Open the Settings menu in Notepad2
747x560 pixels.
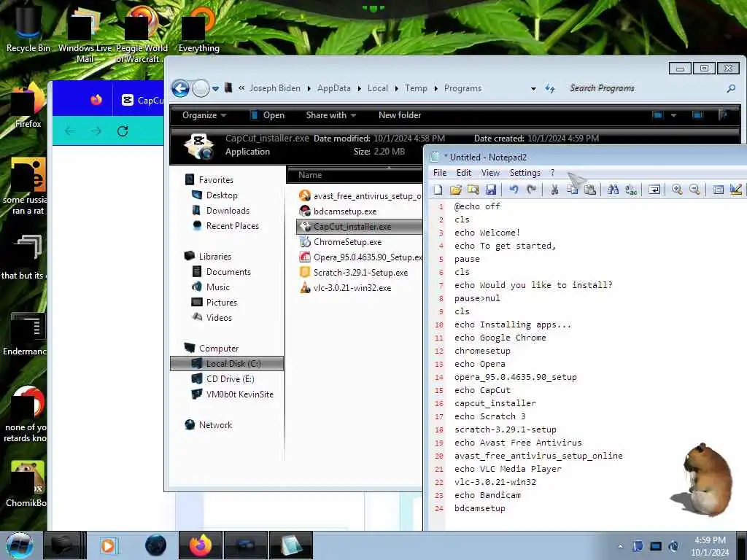click(525, 173)
